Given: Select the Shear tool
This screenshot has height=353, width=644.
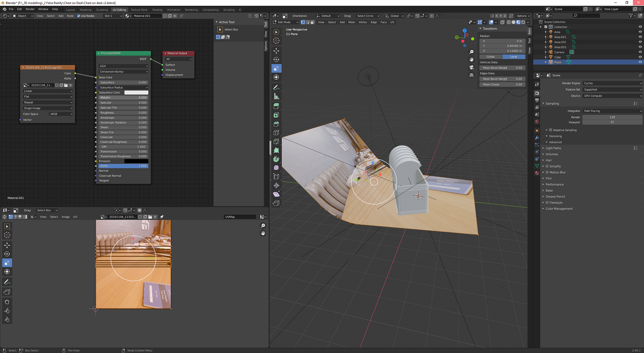Looking at the screenshot, I should [276, 194].
